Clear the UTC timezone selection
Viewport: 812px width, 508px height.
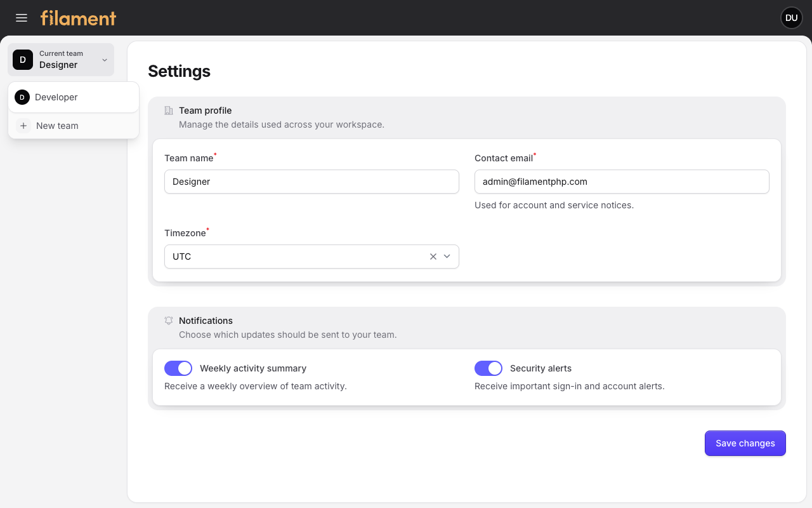click(433, 257)
